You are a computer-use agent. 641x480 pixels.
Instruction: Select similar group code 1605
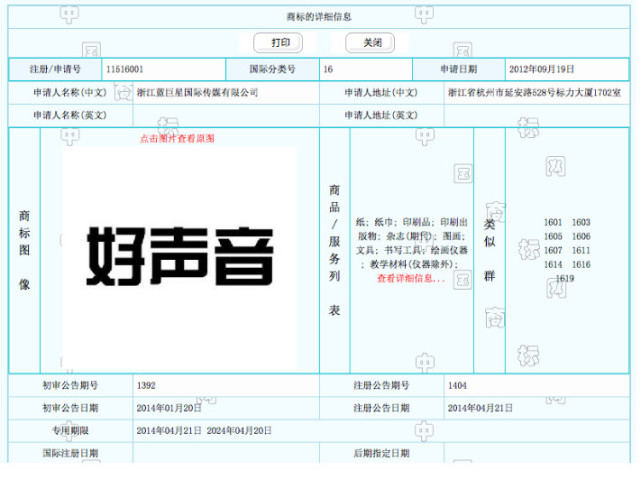[x=553, y=236]
